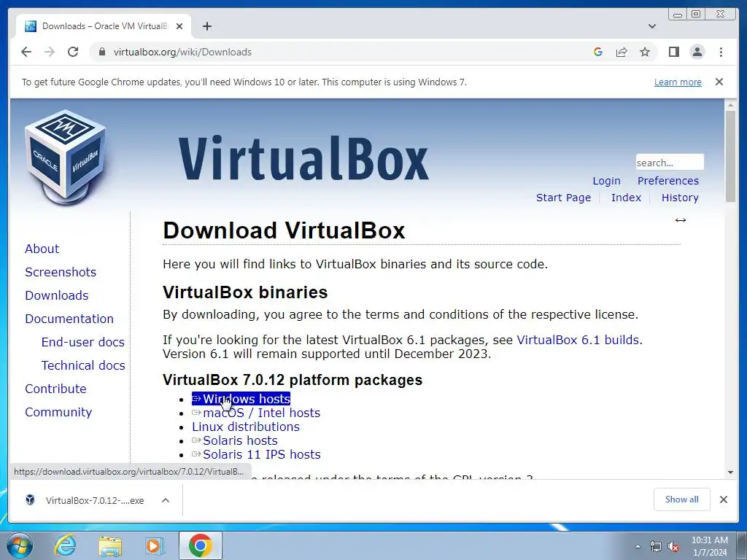
Task: Go back with the browser back arrow
Action: (x=26, y=52)
